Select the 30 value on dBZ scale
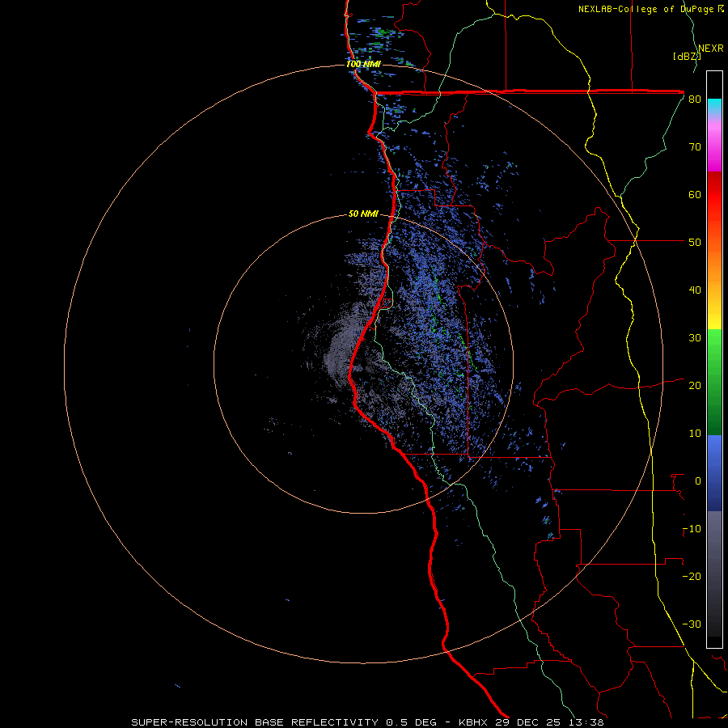Screen dimensions: 728x728 coord(695,338)
